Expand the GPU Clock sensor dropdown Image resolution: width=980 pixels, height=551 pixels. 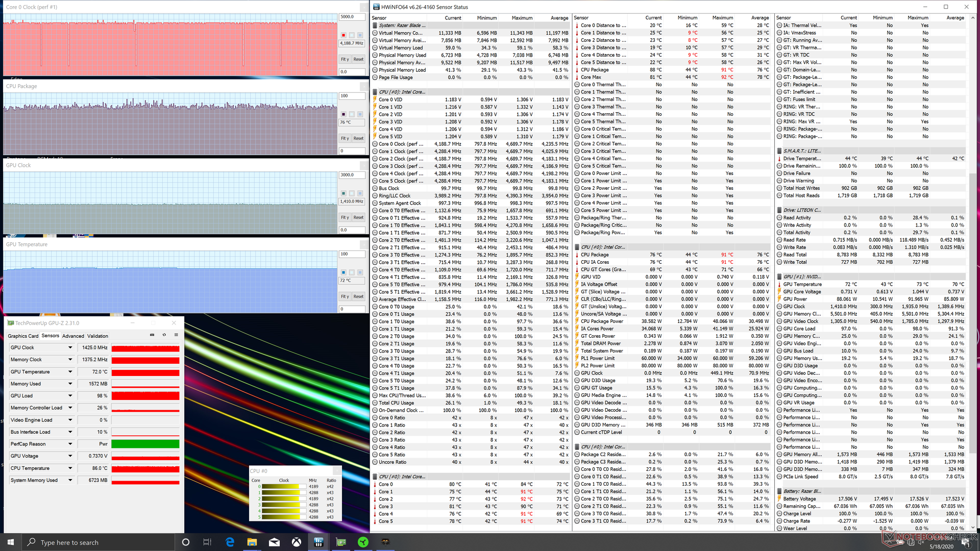(70, 347)
